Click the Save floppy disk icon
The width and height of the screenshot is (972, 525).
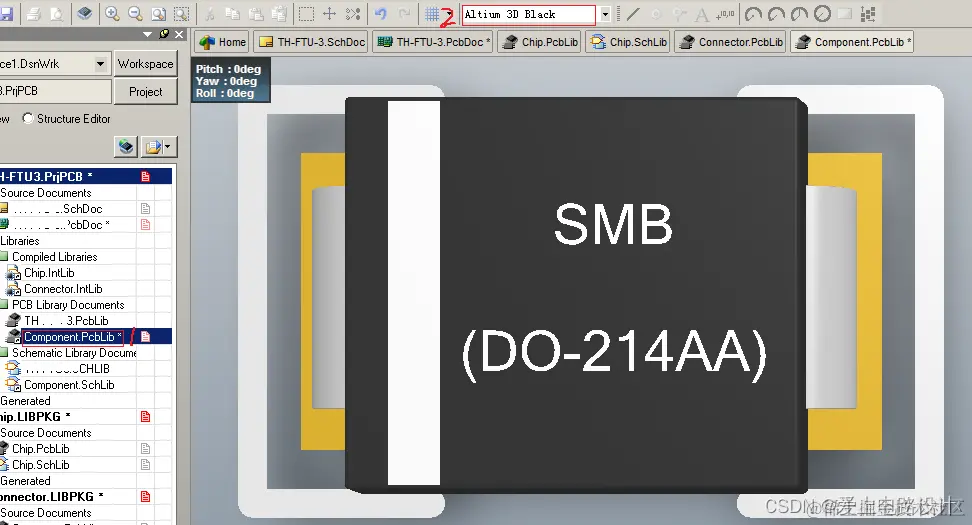(6, 14)
